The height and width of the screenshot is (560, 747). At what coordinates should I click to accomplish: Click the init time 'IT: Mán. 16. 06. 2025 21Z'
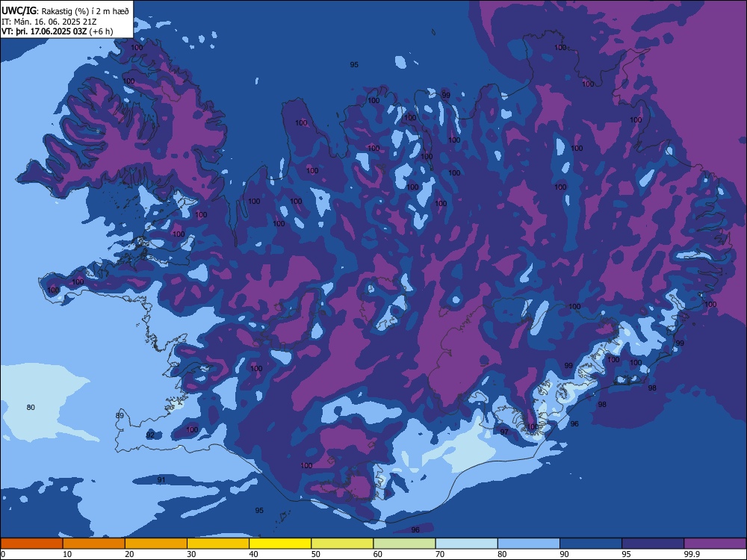(x=51, y=22)
